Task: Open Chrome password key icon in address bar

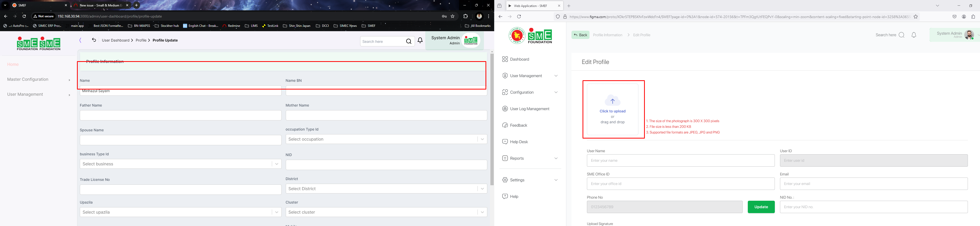Action: coord(444,17)
